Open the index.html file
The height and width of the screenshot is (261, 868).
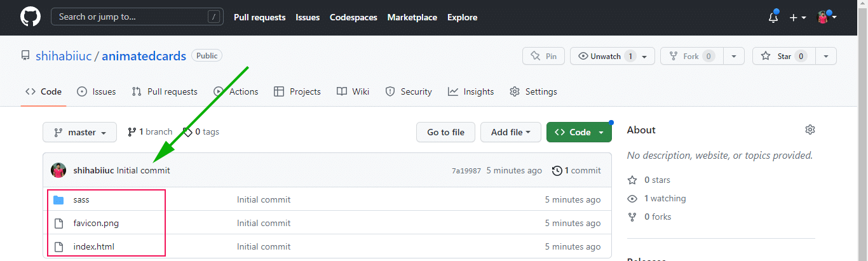[x=94, y=246]
